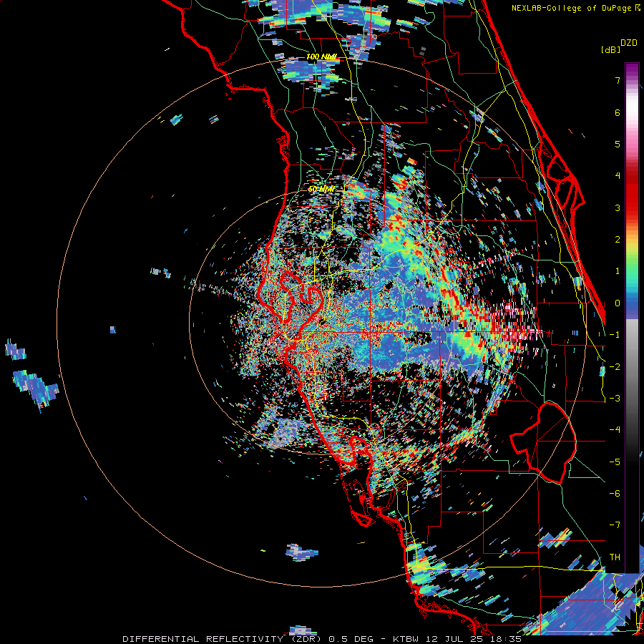Viewport: 644px width, 644px height.
Task: Click the 1 value on color scale
Action: (x=618, y=271)
